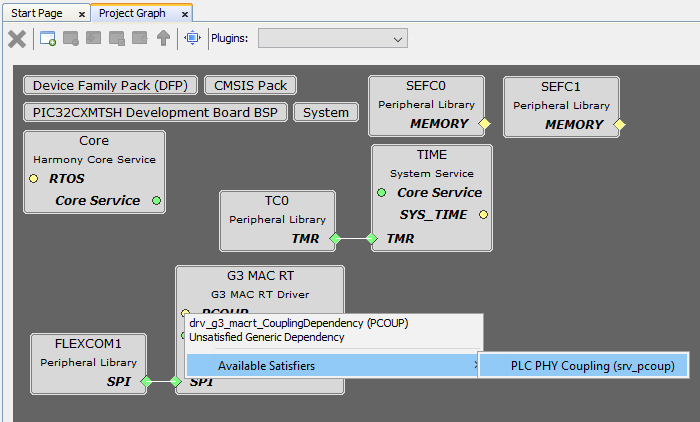700x422 pixels.
Task: Close the Project Graph tab
Action: [x=184, y=15]
